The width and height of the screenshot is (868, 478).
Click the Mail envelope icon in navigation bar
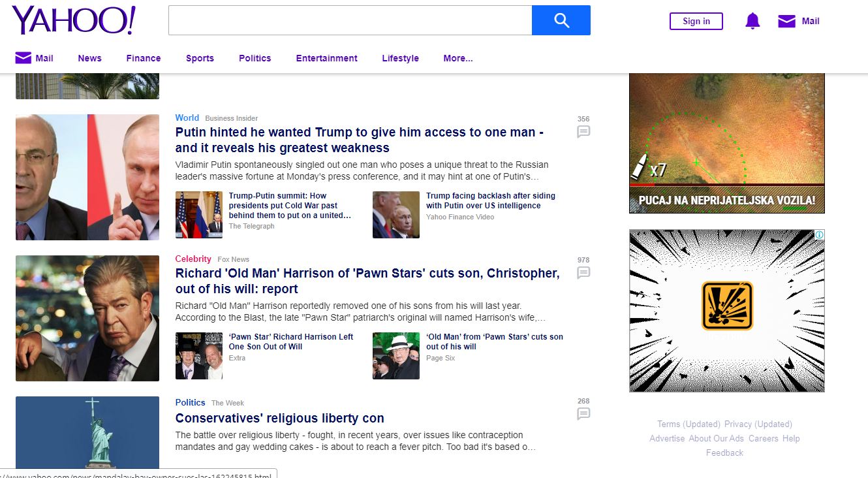point(23,58)
